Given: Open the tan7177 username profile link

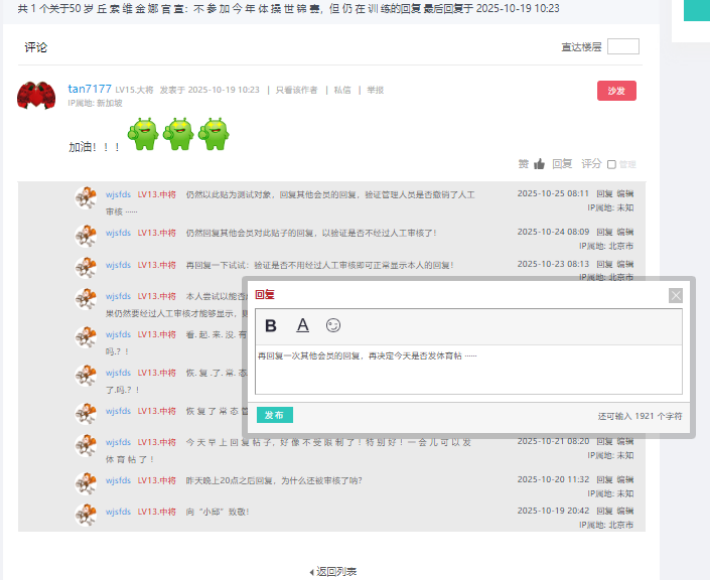Looking at the screenshot, I should click(89, 89).
